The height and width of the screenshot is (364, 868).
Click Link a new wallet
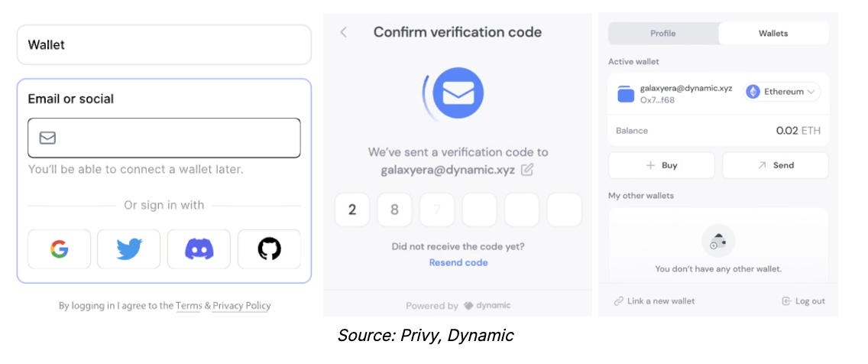654,301
